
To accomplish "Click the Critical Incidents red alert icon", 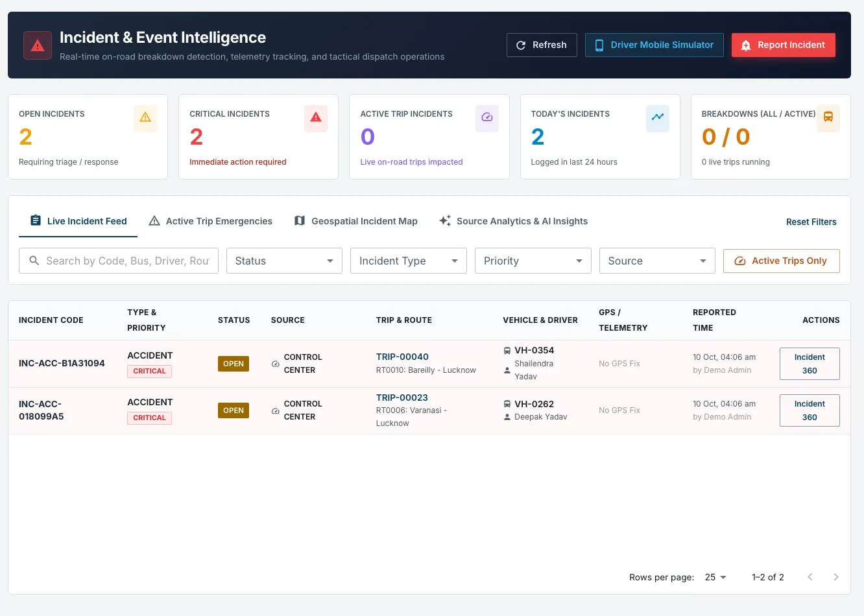I will click(x=316, y=117).
